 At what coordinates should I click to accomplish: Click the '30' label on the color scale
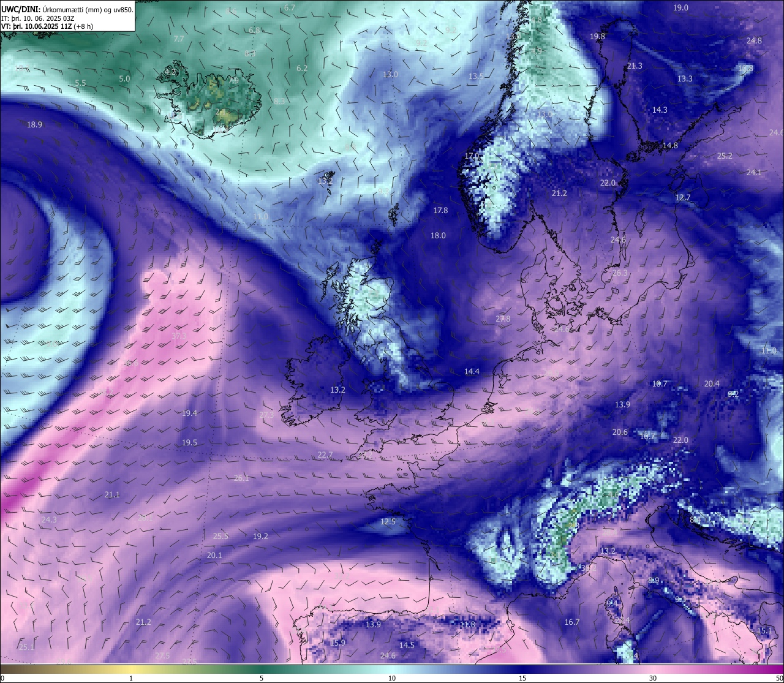(x=653, y=678)
